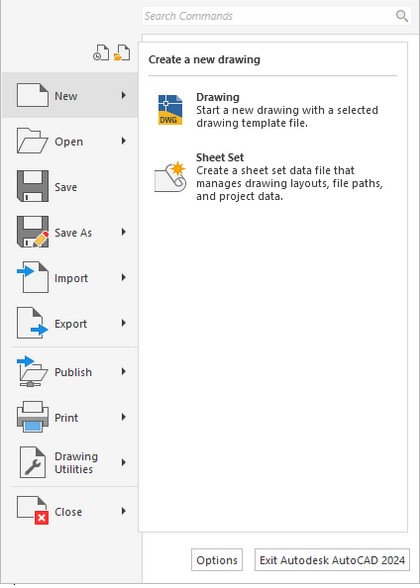The width and height of the screenshot is (420, 588).
Task: Select the Print menu label
Action: pyautogui.click(x=66, y=418)
